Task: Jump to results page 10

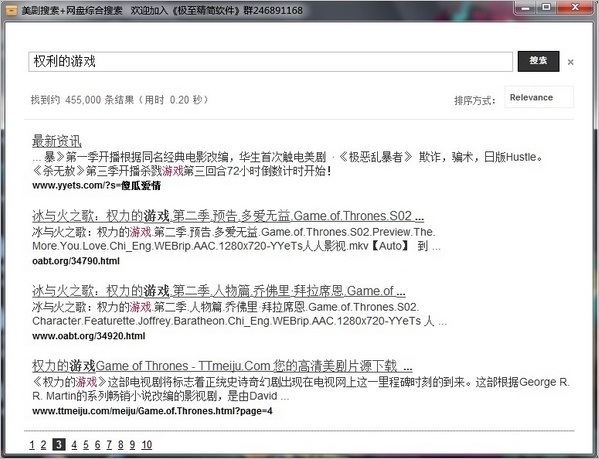Action: coord(147,444)
